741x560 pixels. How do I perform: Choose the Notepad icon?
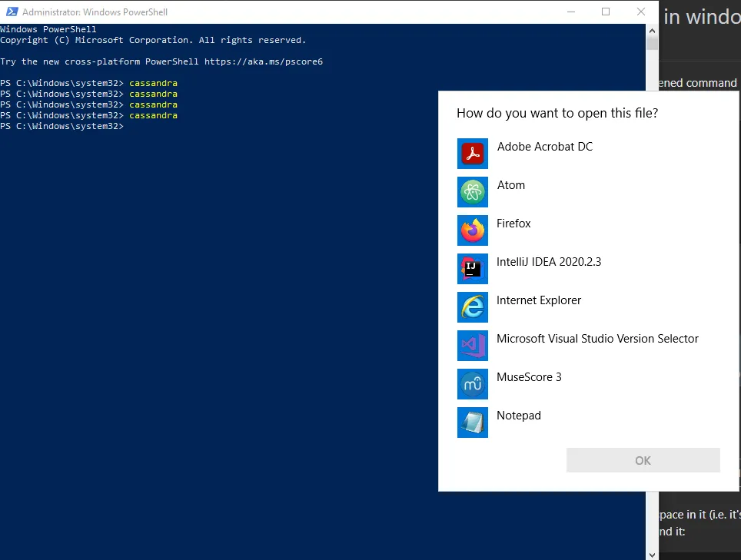tap(472, 422)
